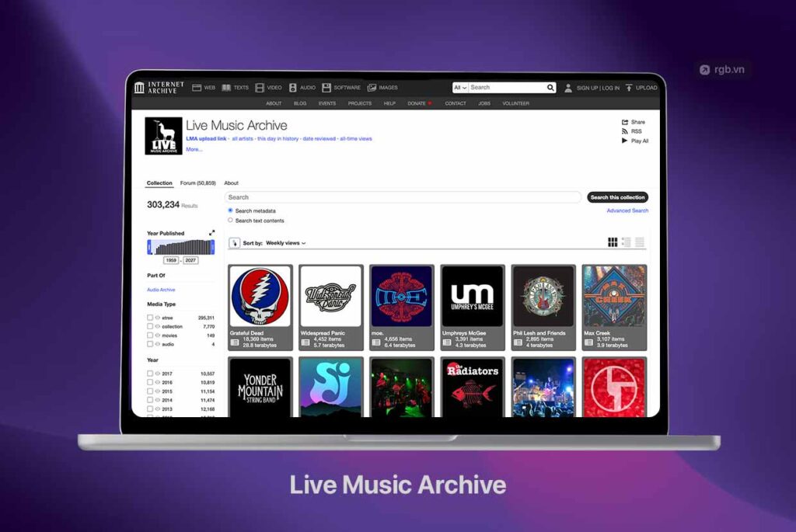Toggle sort direction icon beside Sort by

(x=234, y=243)
